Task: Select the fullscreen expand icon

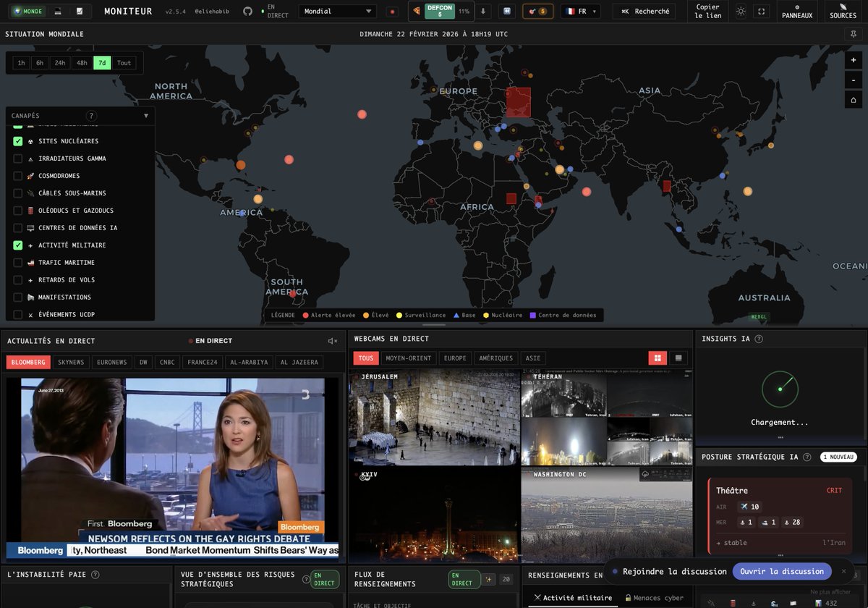Action: tap(762, 11)
